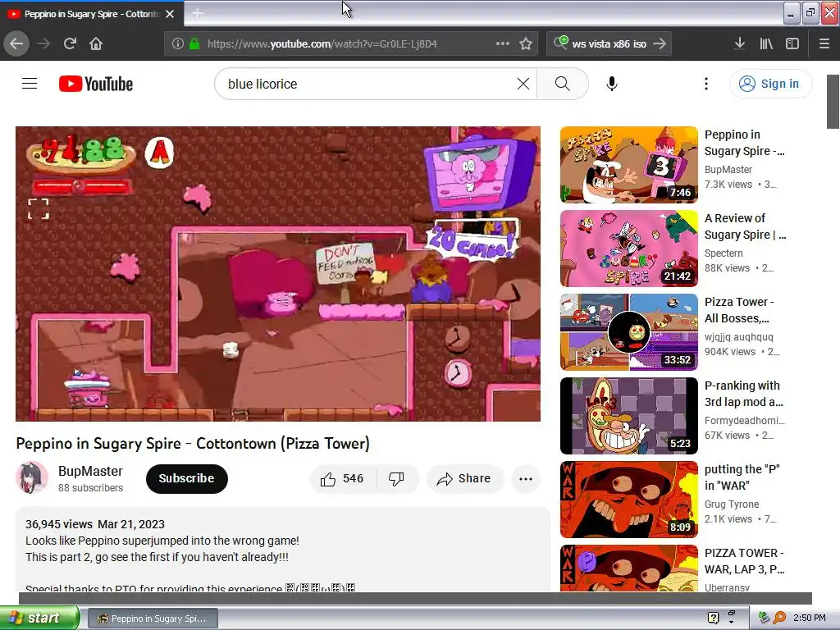Open the 8:09 WAR thumbnail

(x=629, y=500)
